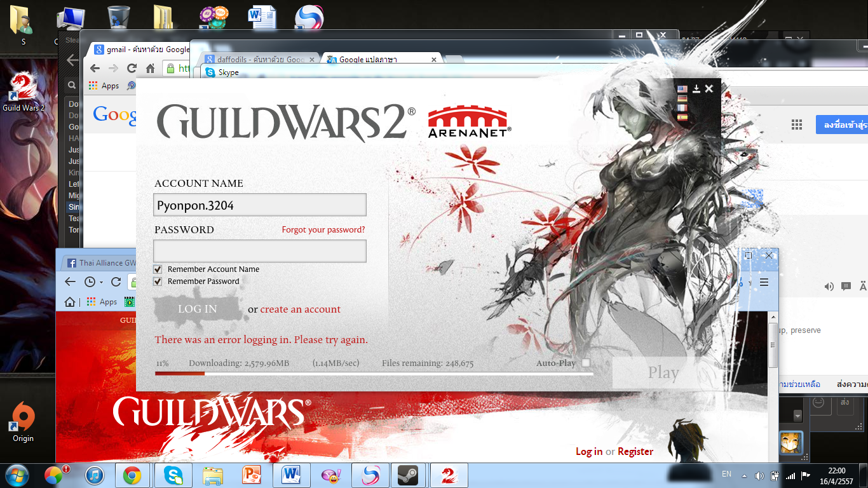Switch to the gmail search tab

(141, 50)
